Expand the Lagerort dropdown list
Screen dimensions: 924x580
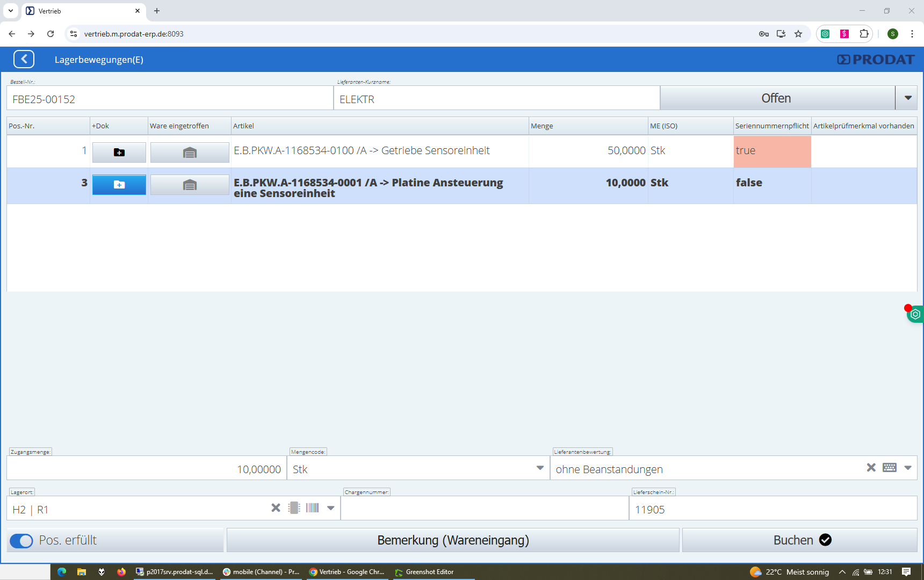[331, 508]
